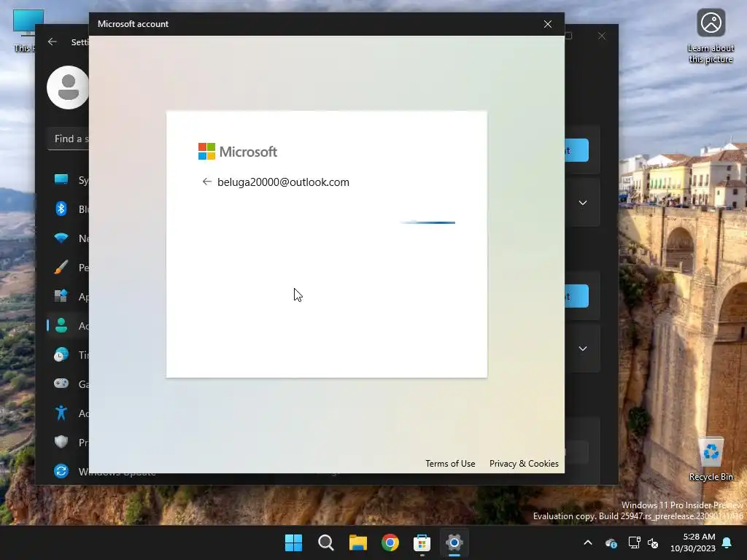Image resolution: width=747 pixels, height=560 pixels.
Task: Open the Time & language clock icon
Action: tap(61, 355)
